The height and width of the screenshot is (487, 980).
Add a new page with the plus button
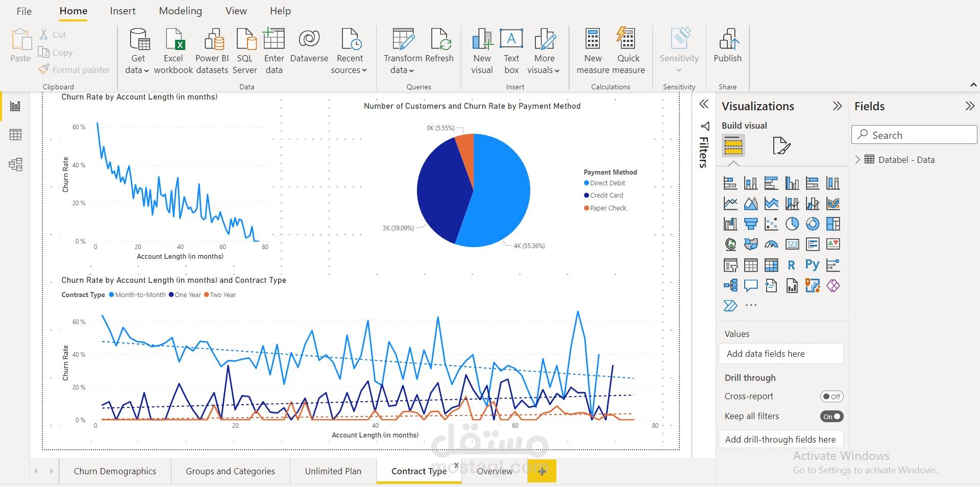pos(542,471)
